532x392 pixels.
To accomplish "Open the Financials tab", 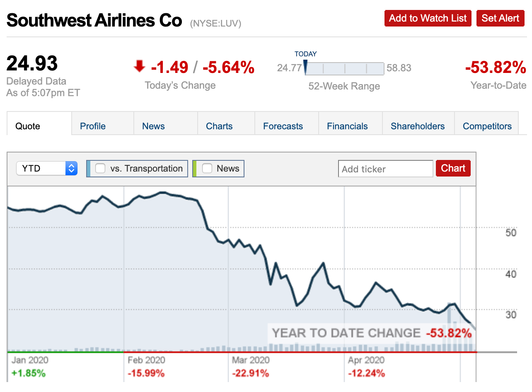I will pos(347,126).
